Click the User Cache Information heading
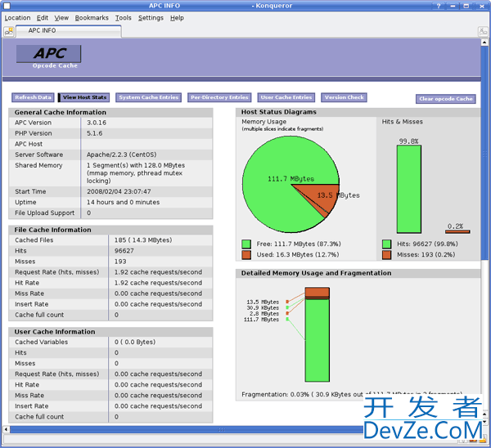Image resolution: width=491 pixels, height=448 pixels. coord(55,332)
